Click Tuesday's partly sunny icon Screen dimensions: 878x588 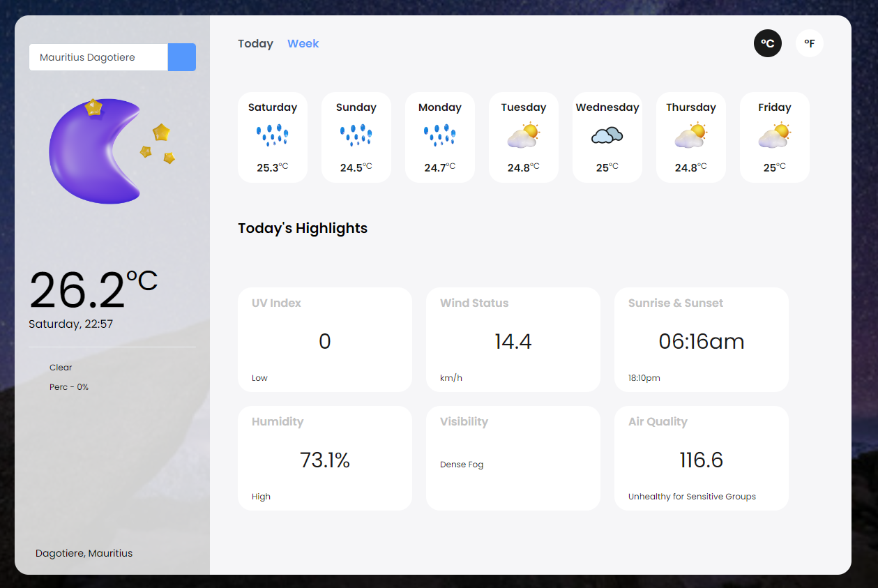coord(523,135)
